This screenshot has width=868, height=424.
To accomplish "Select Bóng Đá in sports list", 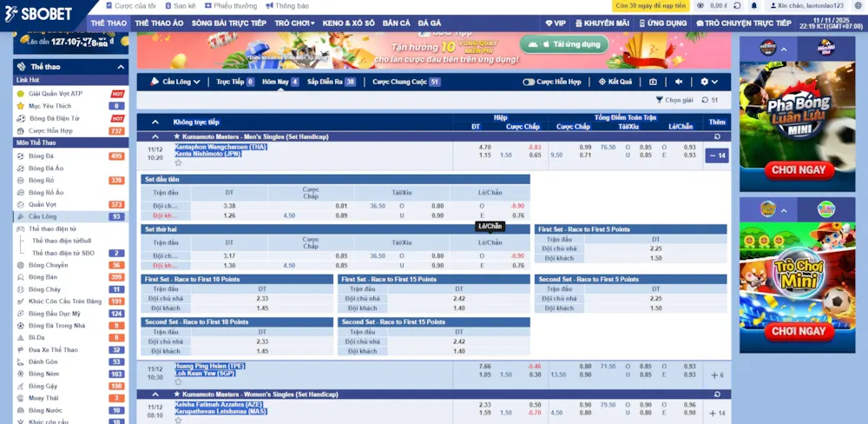I will pos(41,156).
